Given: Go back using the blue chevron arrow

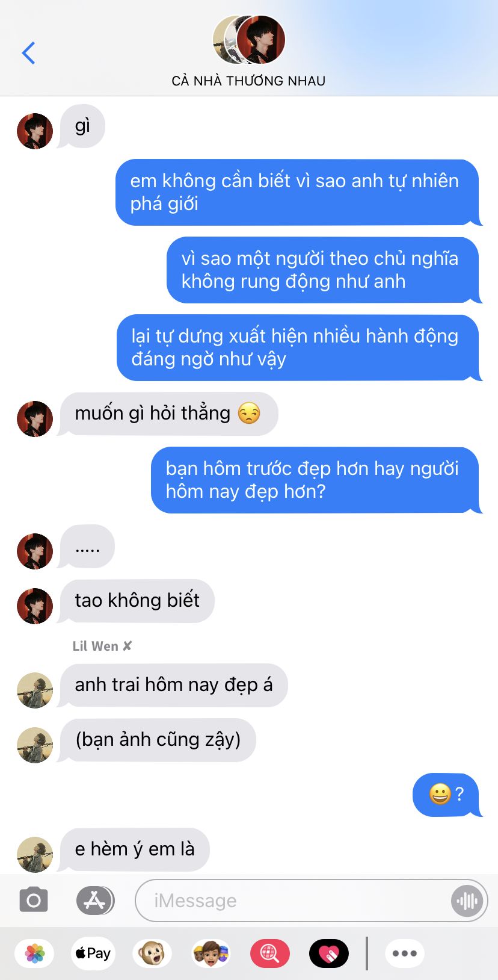Looking at the screenshot, I should (28, 53).
